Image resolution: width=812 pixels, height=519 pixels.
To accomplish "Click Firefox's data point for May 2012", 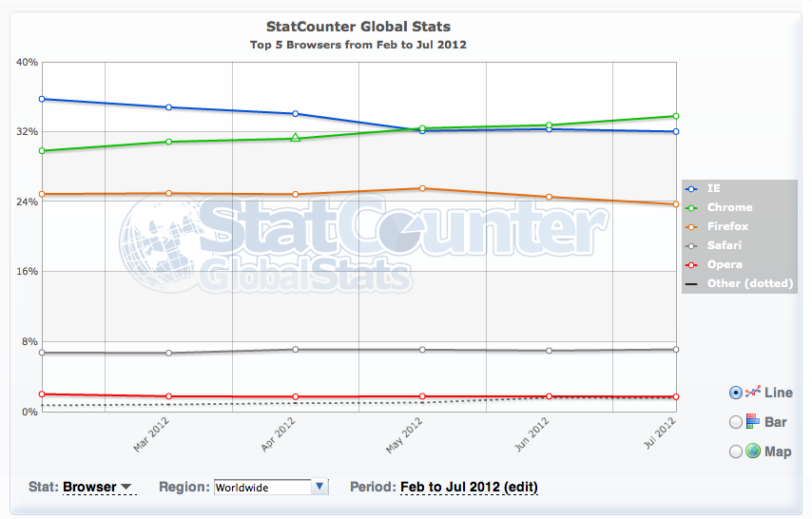I will coord(422,188).
